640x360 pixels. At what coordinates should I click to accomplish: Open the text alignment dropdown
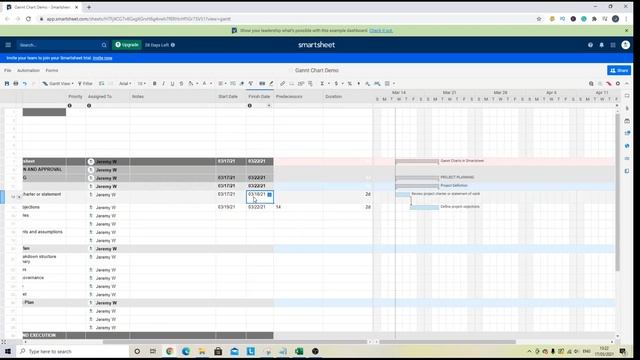[x=222, y=84]
